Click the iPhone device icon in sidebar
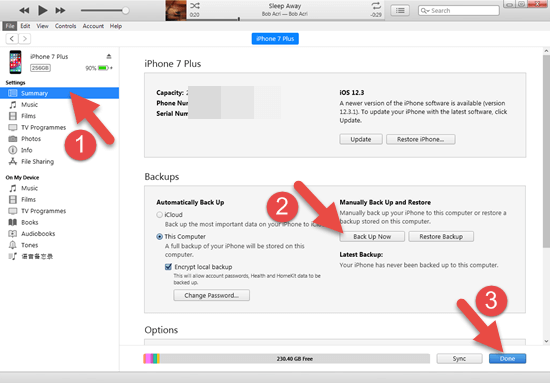The height and width of the screenshot is (383, 550). pos(15,62)
